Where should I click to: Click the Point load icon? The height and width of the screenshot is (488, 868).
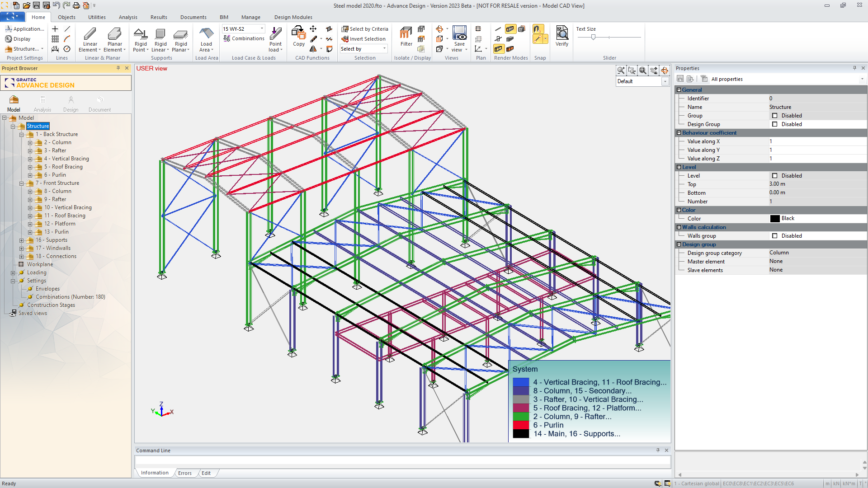(275, 34)
